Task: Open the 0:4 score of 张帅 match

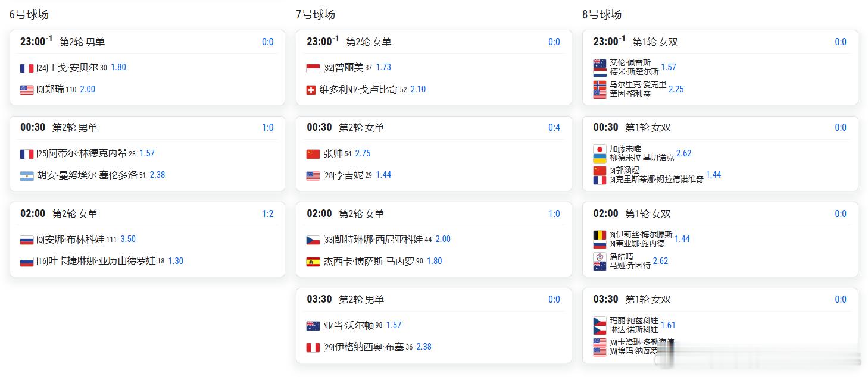Action: pos(554,127)
